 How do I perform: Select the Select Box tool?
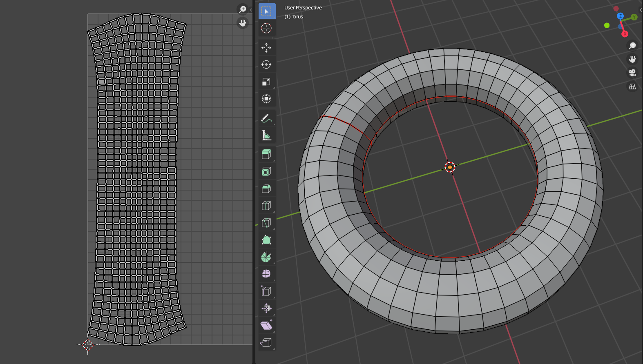[267, 11]
